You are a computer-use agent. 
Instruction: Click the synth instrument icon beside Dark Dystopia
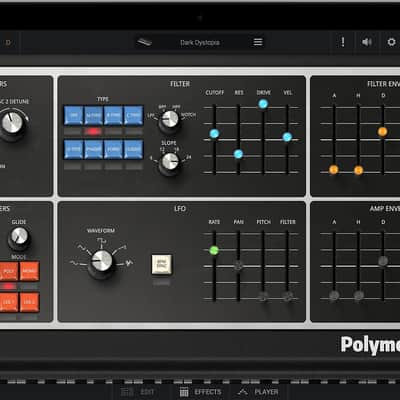[144, 42]
